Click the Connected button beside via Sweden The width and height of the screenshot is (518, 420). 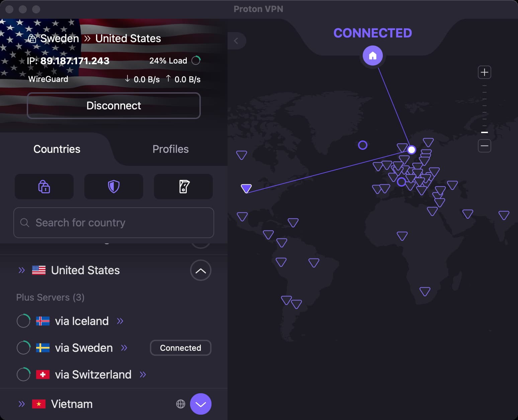point(180,348)
